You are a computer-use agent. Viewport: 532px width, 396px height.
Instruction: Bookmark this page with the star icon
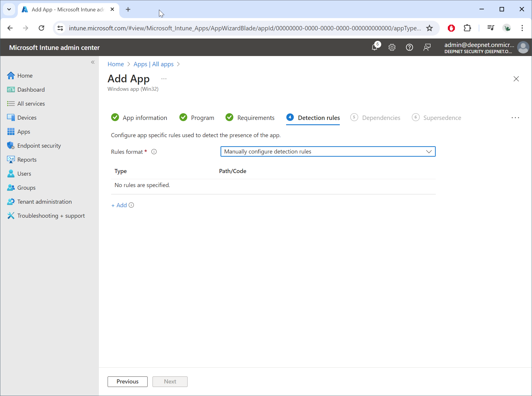click(x=429, y=28)
